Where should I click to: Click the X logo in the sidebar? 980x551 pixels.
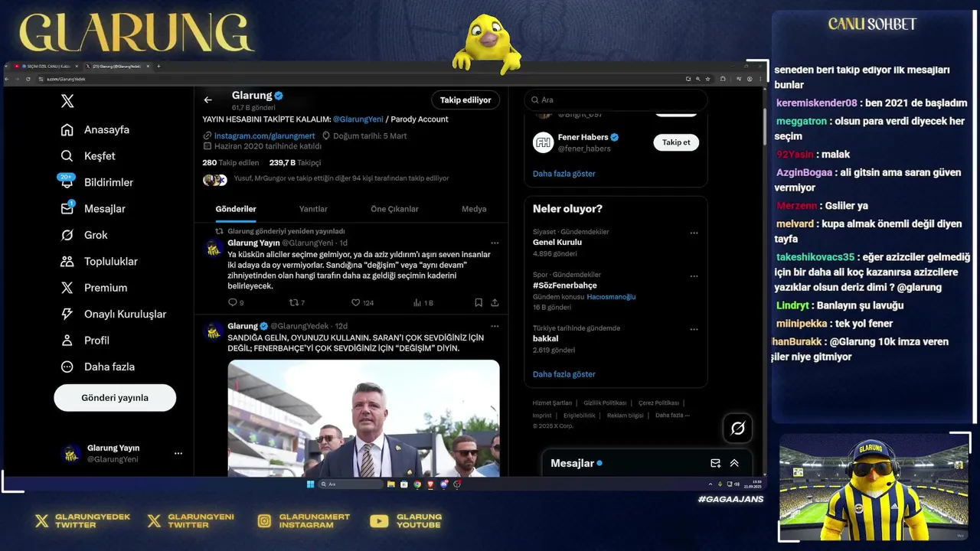(67, 101)
